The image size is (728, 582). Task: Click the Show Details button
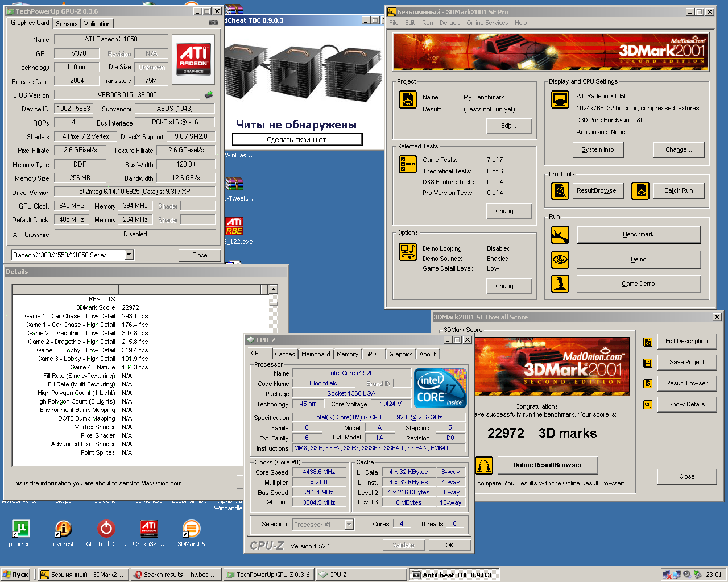(x=686, y=405)
